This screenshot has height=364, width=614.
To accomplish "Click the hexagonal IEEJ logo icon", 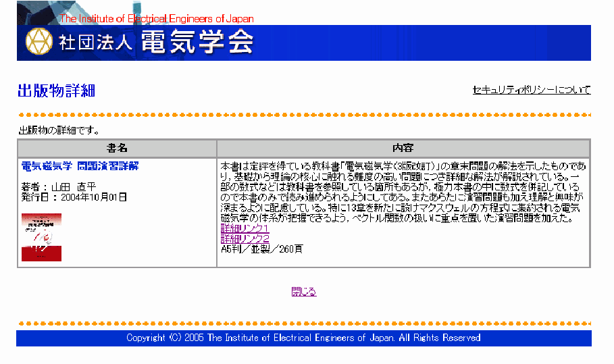I will pyautogui.click(x=39, y=42).
